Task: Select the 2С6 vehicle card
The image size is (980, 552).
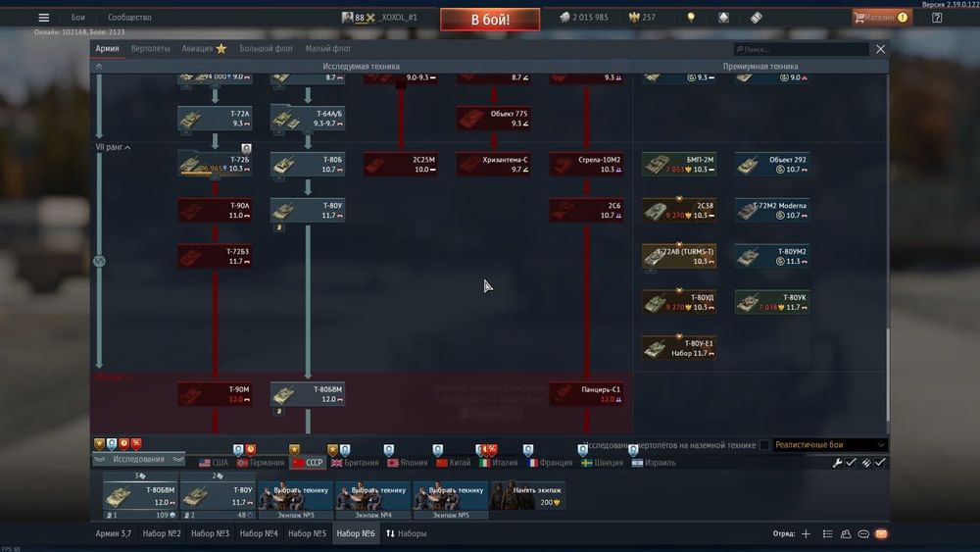Action: [x=587, y=210]
